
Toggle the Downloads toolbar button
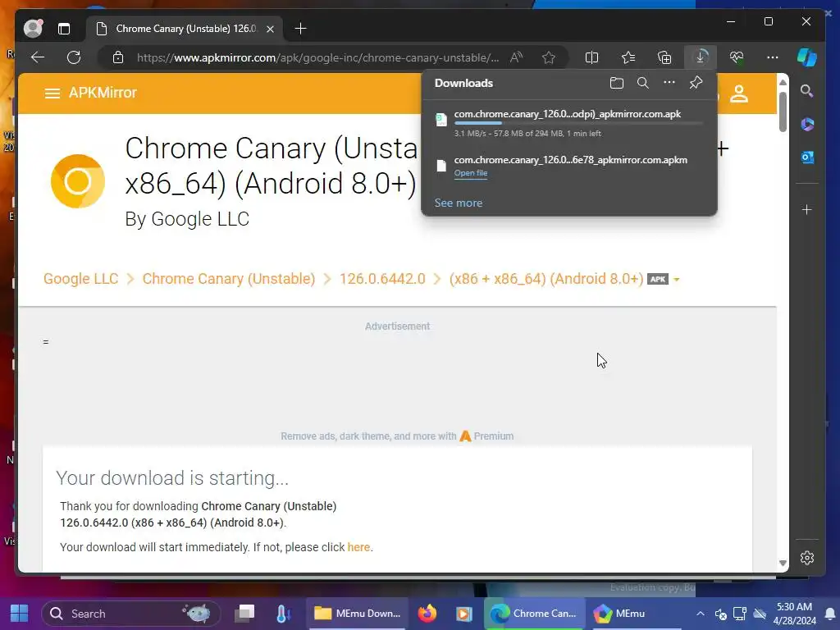[701, 57]
